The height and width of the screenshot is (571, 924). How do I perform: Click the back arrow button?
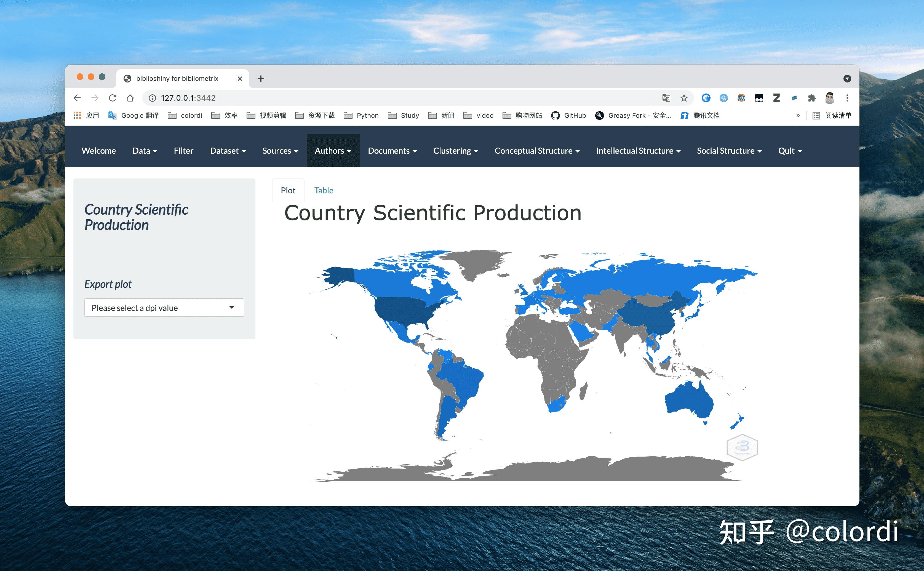(x=78, y=98)
